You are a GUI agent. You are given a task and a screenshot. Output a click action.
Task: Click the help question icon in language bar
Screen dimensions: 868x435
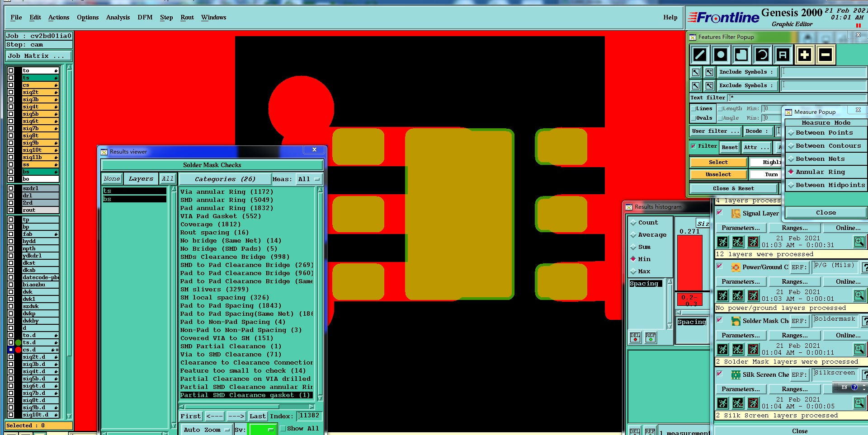854,387
